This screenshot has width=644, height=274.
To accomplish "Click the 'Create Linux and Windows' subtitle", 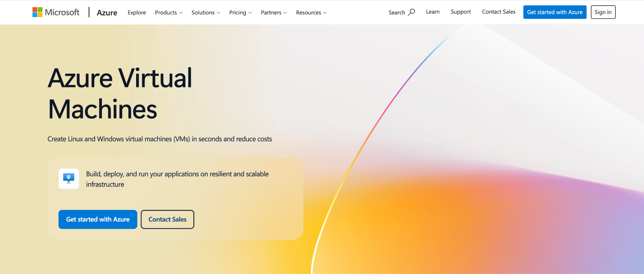I will (x=160, y=139).
